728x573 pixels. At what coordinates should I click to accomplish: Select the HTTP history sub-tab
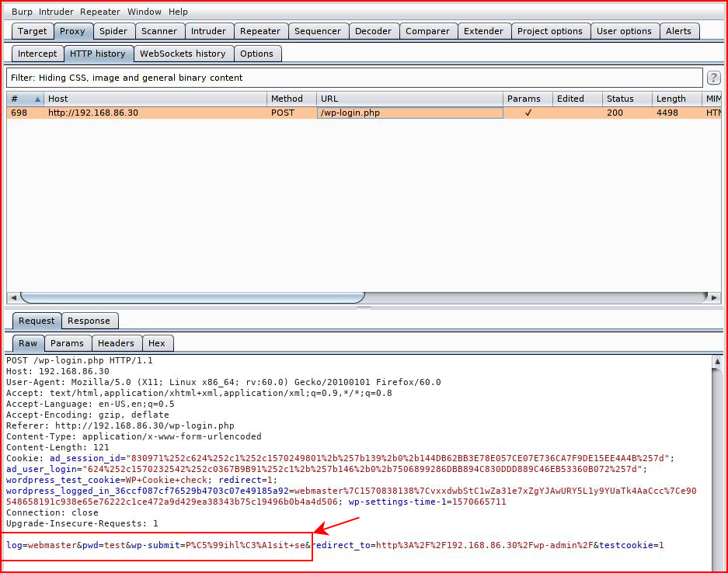pyautogui.click(x=97, y=54)
